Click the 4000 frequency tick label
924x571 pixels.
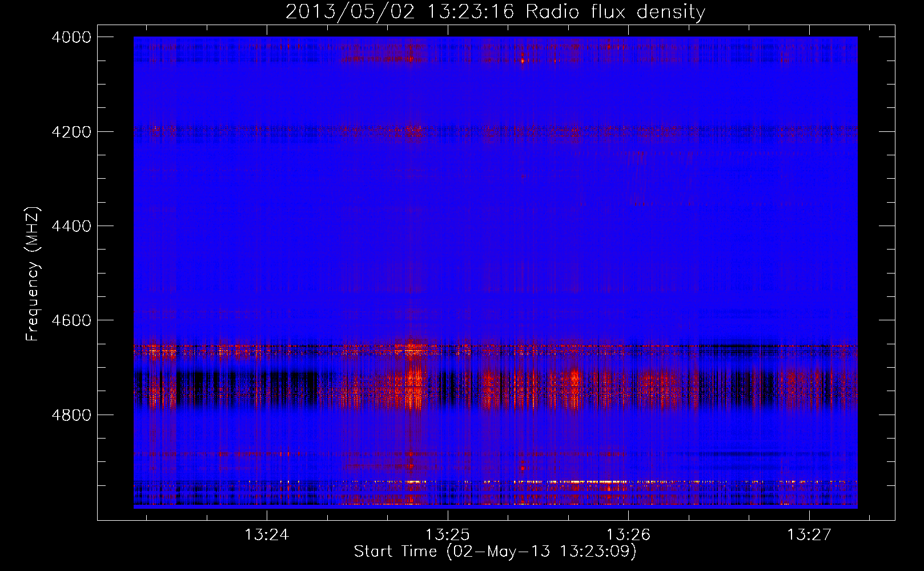pyautogui.click(x=71, y=37)
